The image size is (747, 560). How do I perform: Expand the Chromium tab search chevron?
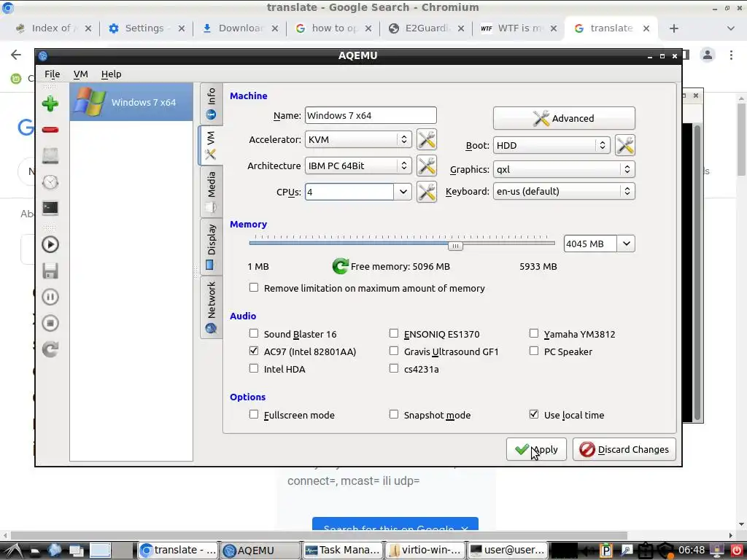730,28
